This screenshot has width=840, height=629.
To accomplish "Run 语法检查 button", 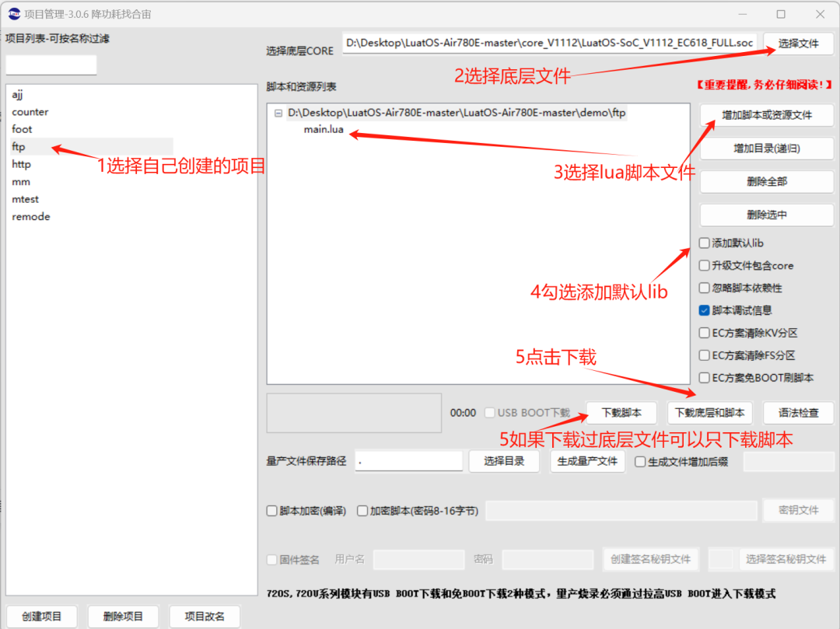I will (x=798, y=413).
